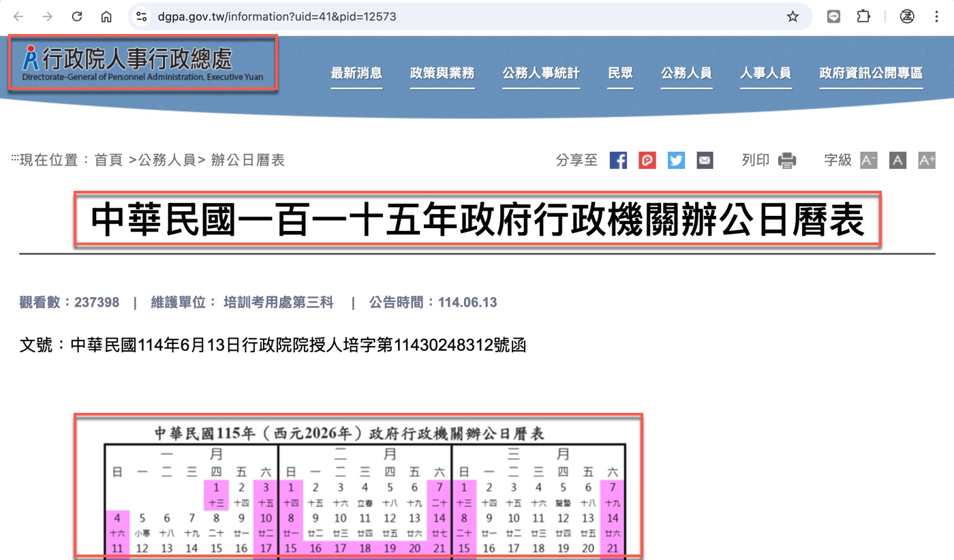Increase font size with A+ button
Screen dimensions: 954x560
927,161
